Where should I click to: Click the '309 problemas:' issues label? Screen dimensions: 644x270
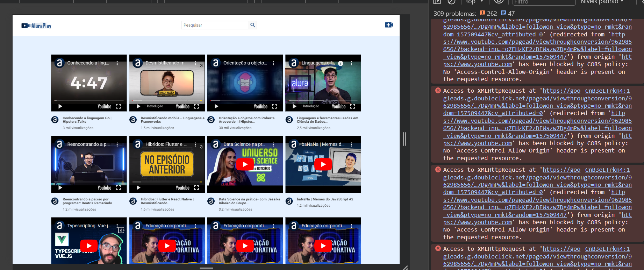(455, 13)
